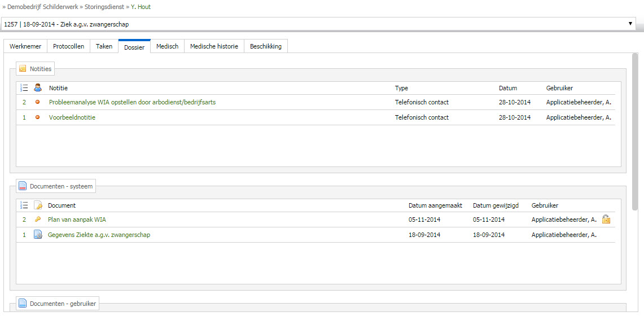Click Applicatiebeheerder, A. in Voorbeeldnotitie row

(579, 117)
